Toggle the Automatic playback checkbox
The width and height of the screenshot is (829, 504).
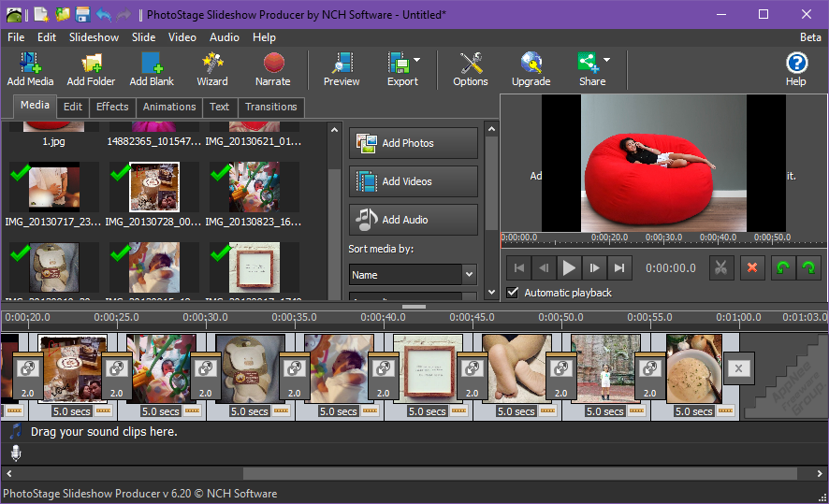(x=513, y=292)
